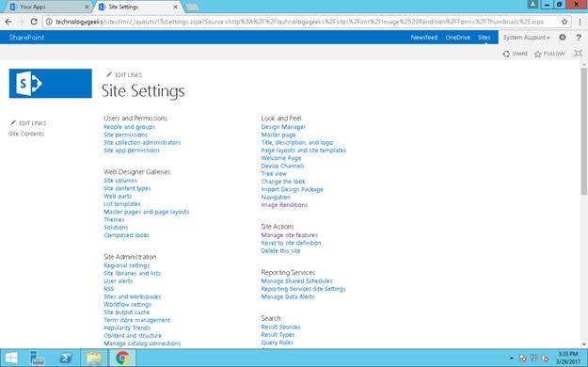
Task: Open OneDrive in top bar
Action: click(x=457, y=38)
